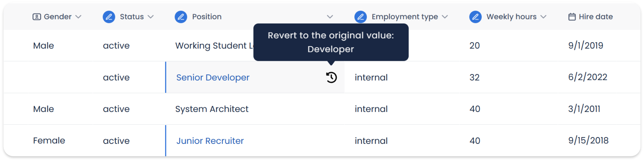Image resolution: width=644 pixels, height=161 pixels.
Task: Click the edit pencil icon beside Position
Action: click(181, 17)
